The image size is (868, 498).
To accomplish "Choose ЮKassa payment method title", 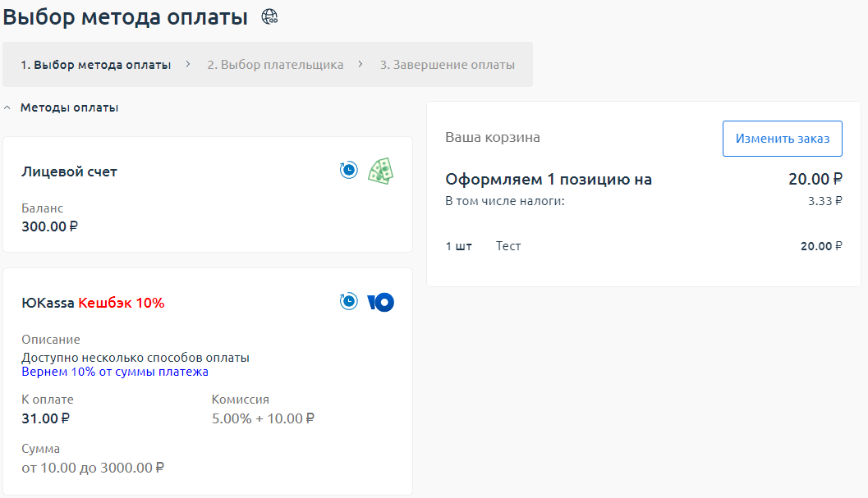I will [x=48, y=303].
